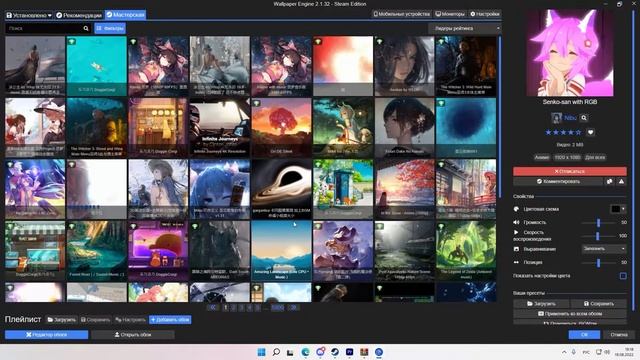Open the Windows Start menu
The height and width of the screenshot is (360, 640).
tap(261, 352)
